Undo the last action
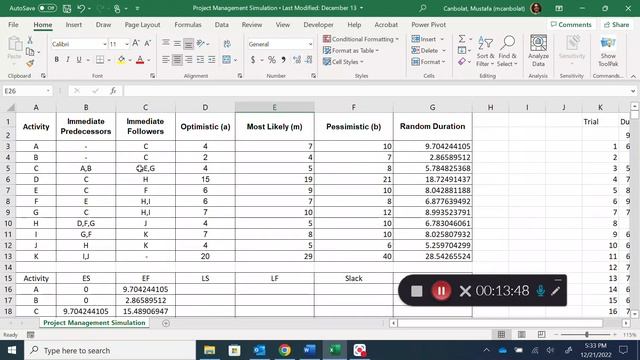Viewport: 640px width, 360px height. 81,8
